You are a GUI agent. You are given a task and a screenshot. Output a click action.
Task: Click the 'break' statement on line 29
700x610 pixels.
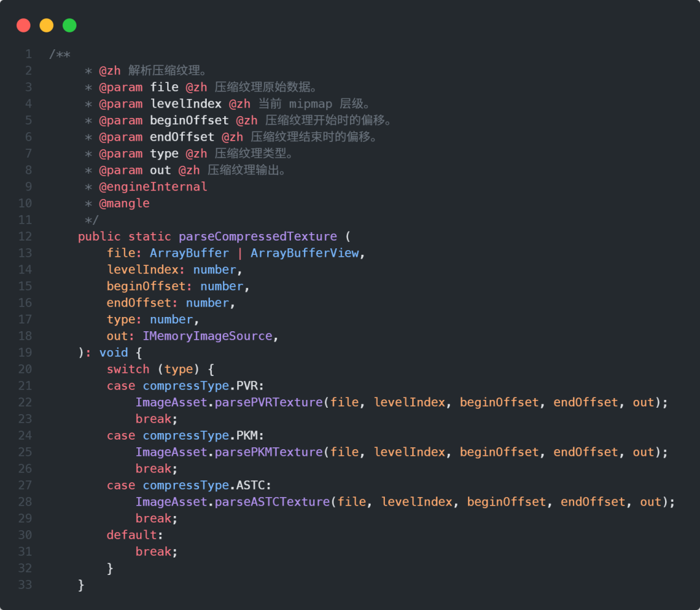click(153, 518)
